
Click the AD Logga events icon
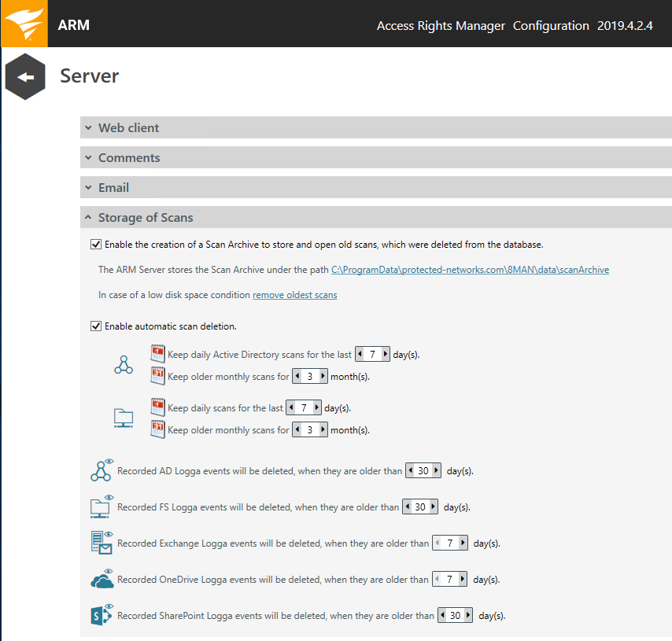tap(102, 470)
